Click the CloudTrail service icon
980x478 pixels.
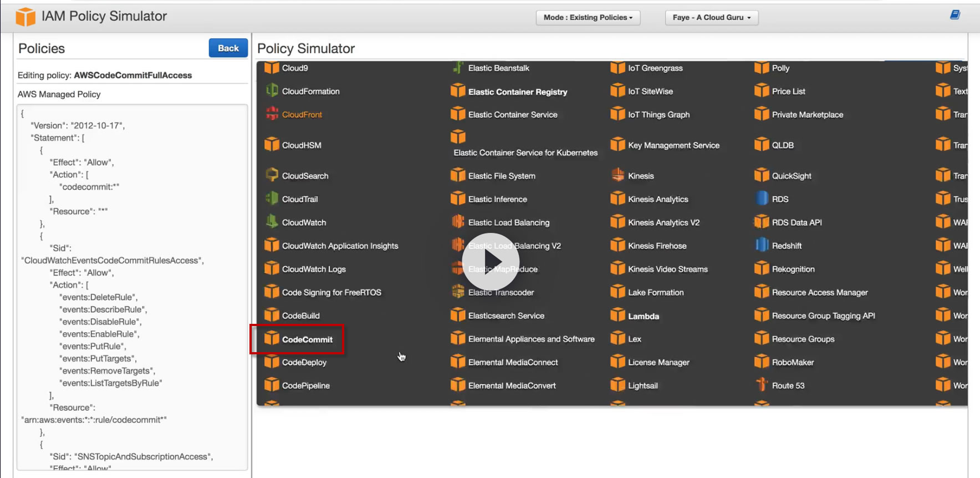tap(272, 199)
